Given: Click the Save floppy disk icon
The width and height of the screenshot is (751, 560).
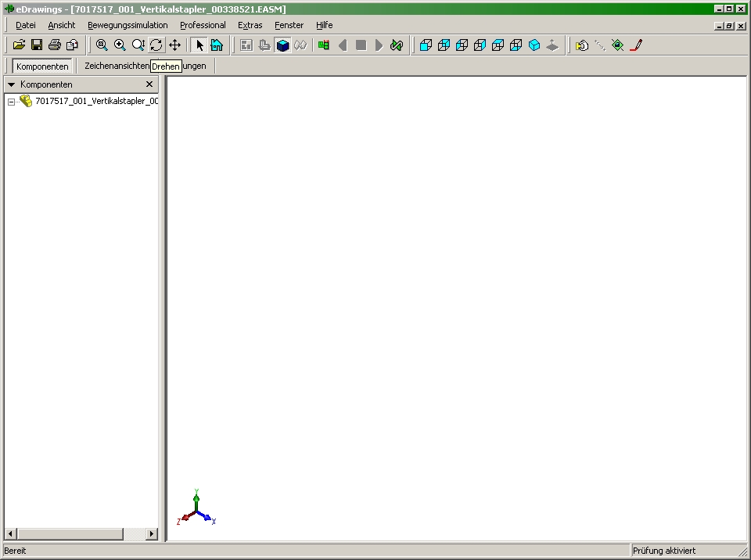Looking at the screenshot, I should [37, 45].
